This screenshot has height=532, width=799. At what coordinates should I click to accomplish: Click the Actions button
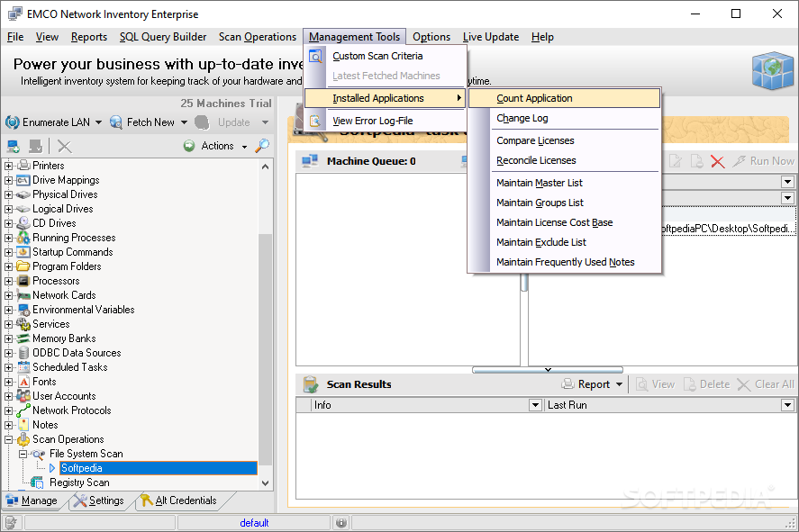click(215, 146)
